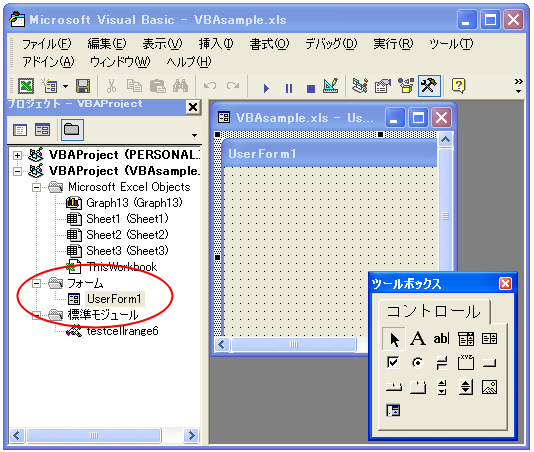Expand toolbar options chevron
The height and width of the screenshot is (452, 534).
[518, 86]
